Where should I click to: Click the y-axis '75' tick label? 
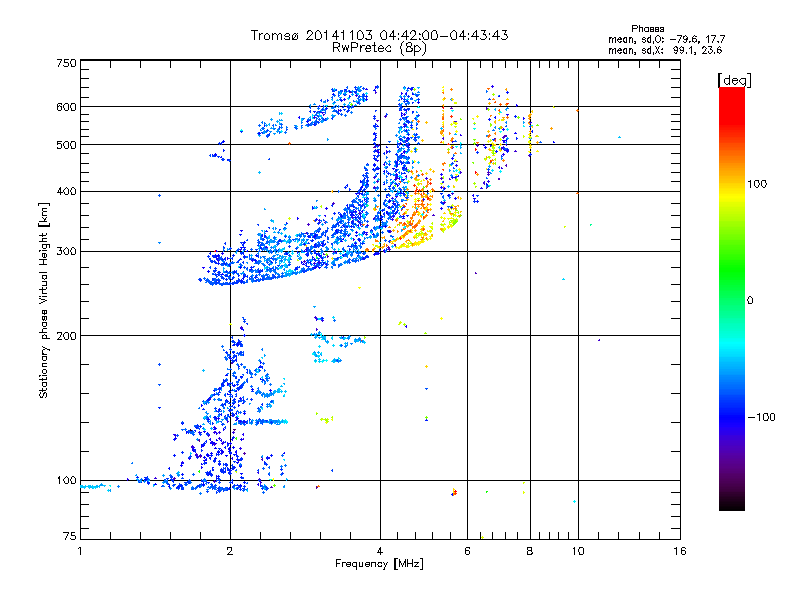pos(70,536)
